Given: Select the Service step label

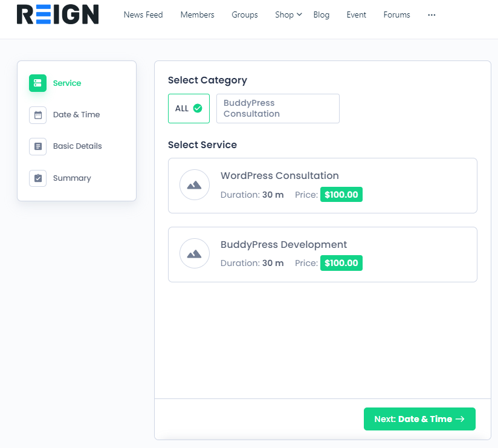Looking at the screenshot, I should tap(67, 83).
